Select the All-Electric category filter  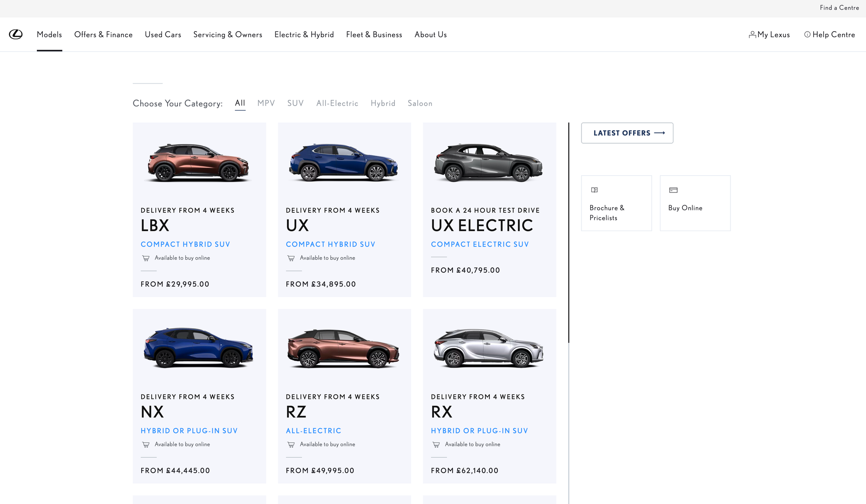click(337, 103)
